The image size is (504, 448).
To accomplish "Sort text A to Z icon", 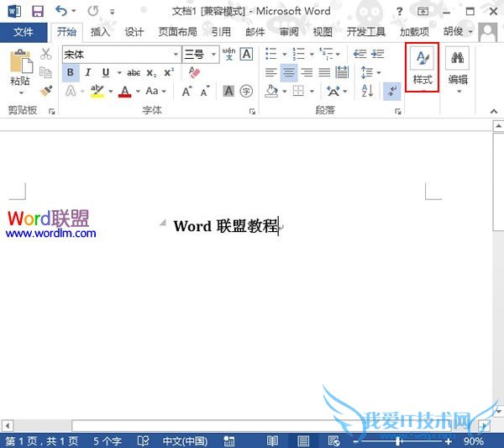I will 367,91.
